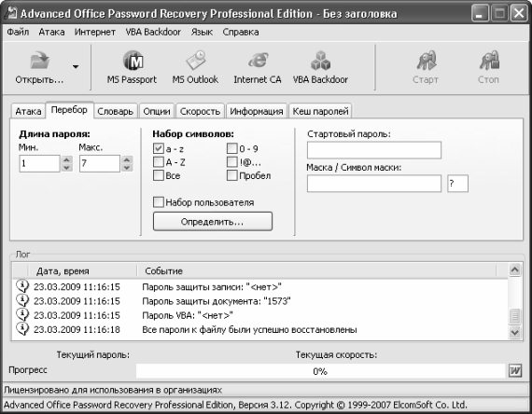
Task: Click the Стартовый пароль input field
Action: click(374, 150)
